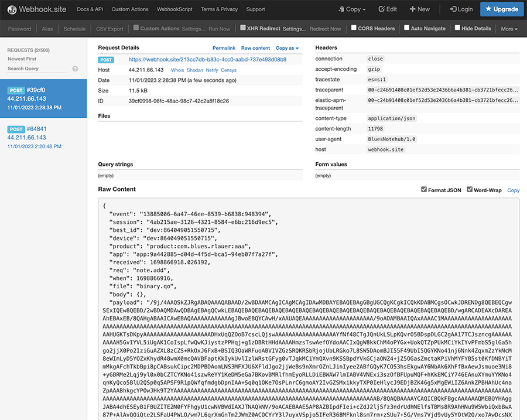Screen dimensions: 527x420
Task: Expand the More dropdown
Action: tap(509, 29)
